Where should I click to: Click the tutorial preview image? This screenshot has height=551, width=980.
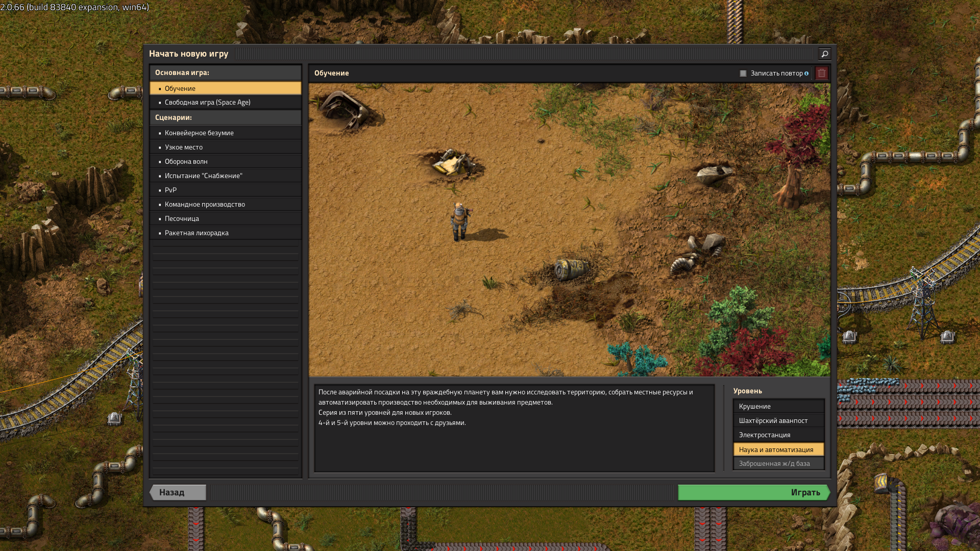[x=569, y=230]
